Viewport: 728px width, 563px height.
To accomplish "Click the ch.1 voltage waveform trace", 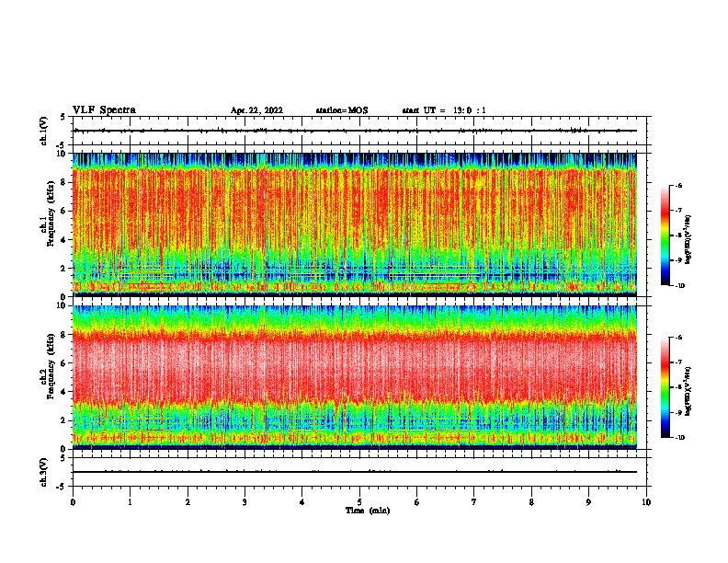I will click(354, 131).
